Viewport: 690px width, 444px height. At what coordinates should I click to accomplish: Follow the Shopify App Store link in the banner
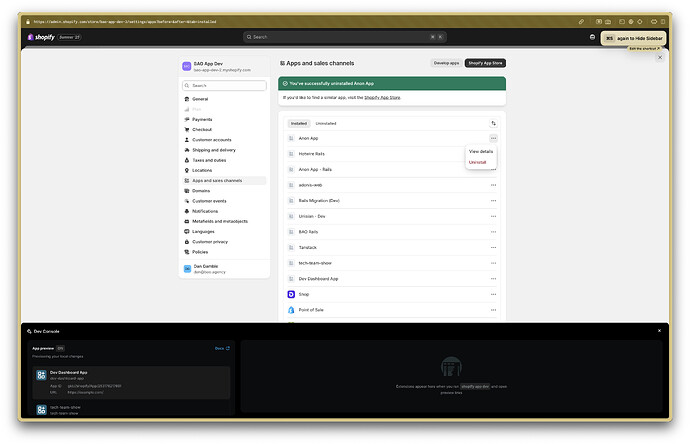tap(382, 98)
